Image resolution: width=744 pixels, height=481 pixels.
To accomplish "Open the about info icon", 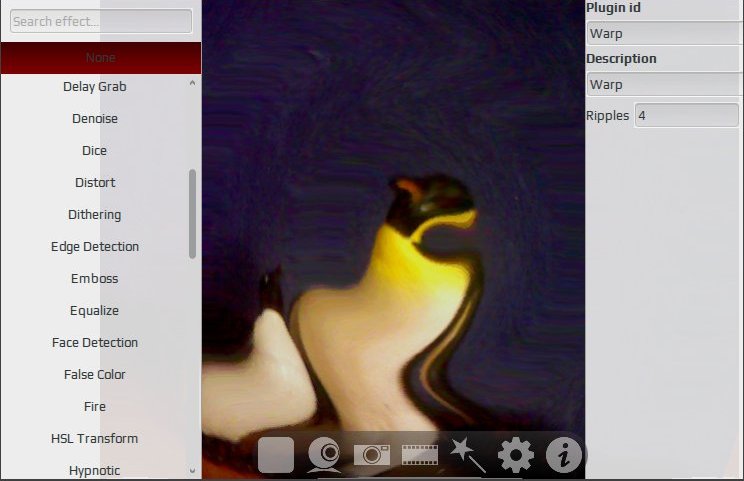I will tap(564, 455).
